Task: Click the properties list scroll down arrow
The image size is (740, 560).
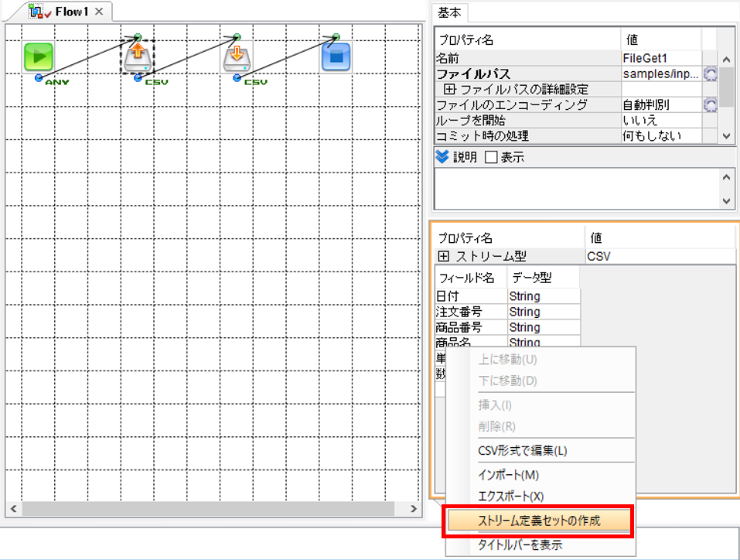Action: (x=726, y=136)
